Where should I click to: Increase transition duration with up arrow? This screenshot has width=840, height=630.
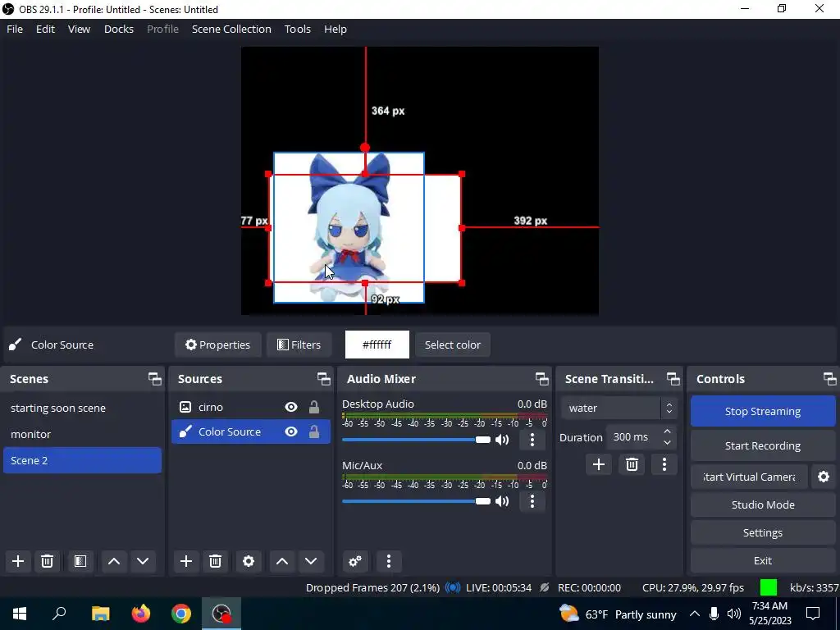(667, 431)
